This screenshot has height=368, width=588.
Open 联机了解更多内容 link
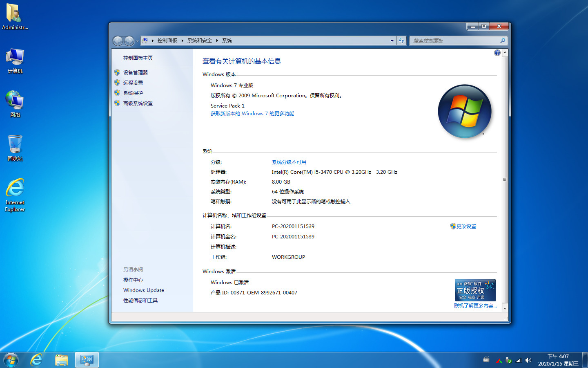475,306
